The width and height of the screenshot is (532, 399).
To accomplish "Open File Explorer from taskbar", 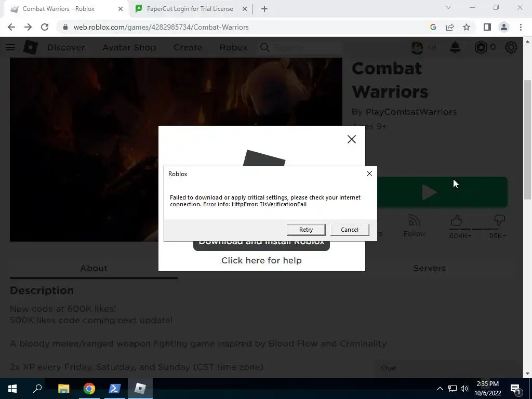I will coord(63,389).
